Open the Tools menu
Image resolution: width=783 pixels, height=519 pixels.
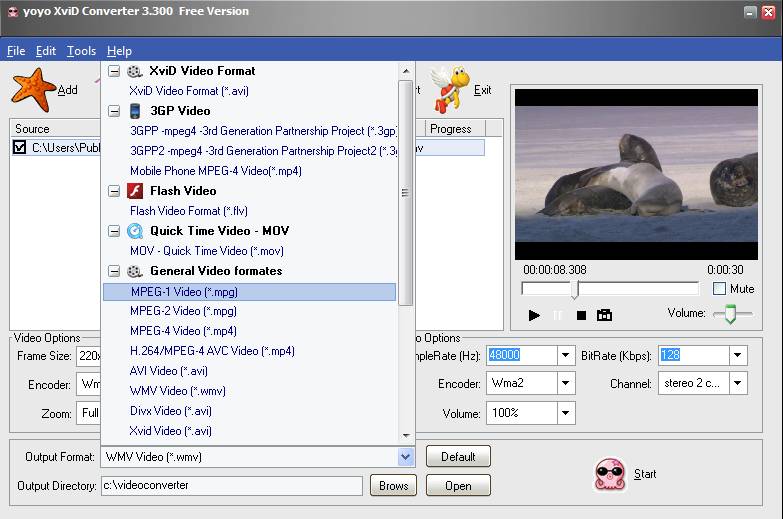point(81,51)
